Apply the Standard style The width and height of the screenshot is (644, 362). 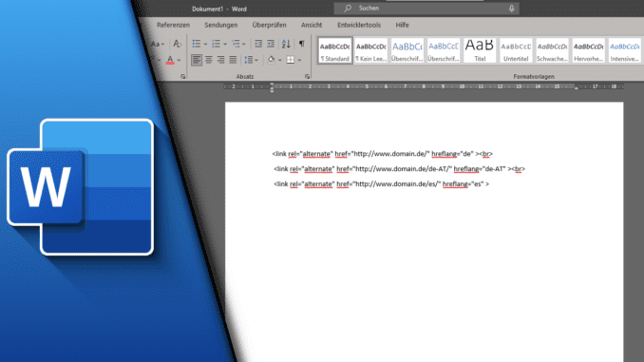tap(335, 50)
